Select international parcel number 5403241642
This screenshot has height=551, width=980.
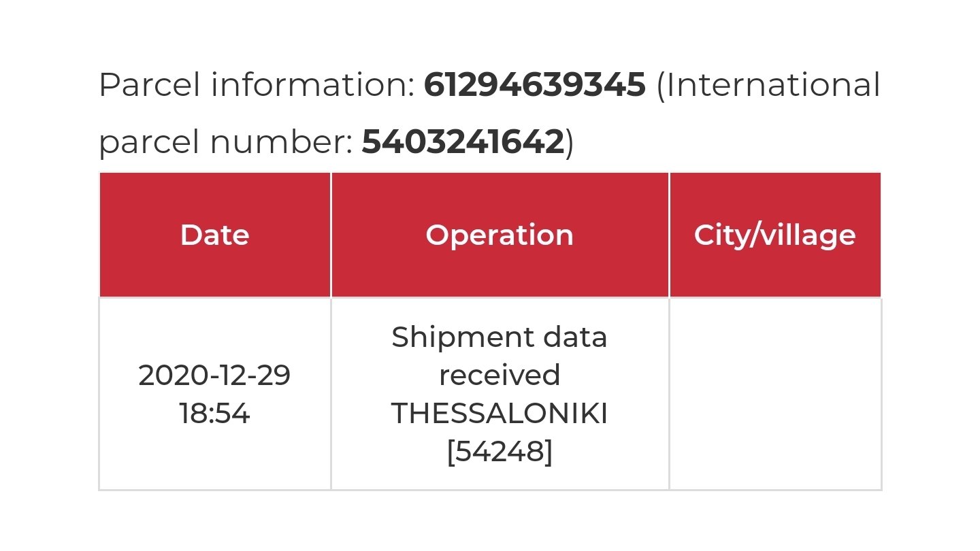pos(463,142)
